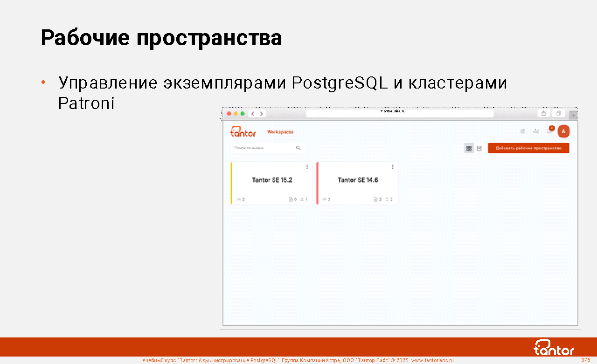Open the Tantor SE 14.6 workspace card
This screenshot has width=597, height=364.
click(357, 183)
